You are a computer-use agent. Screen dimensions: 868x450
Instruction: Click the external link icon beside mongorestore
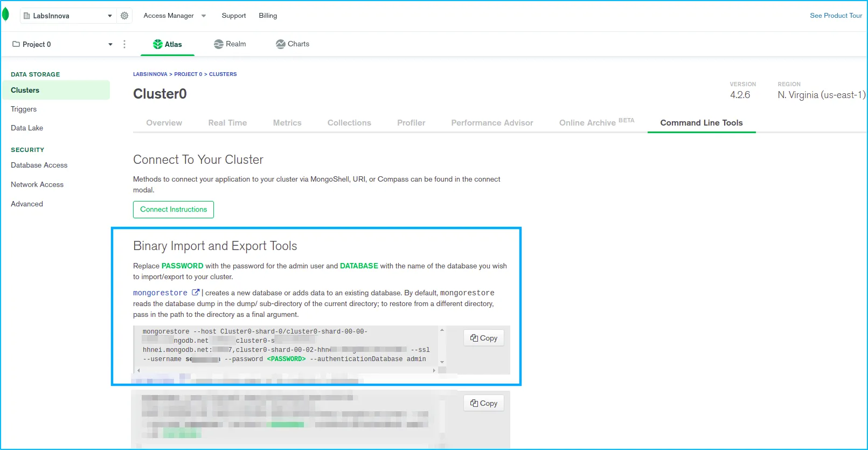click(x=196, y=293)
